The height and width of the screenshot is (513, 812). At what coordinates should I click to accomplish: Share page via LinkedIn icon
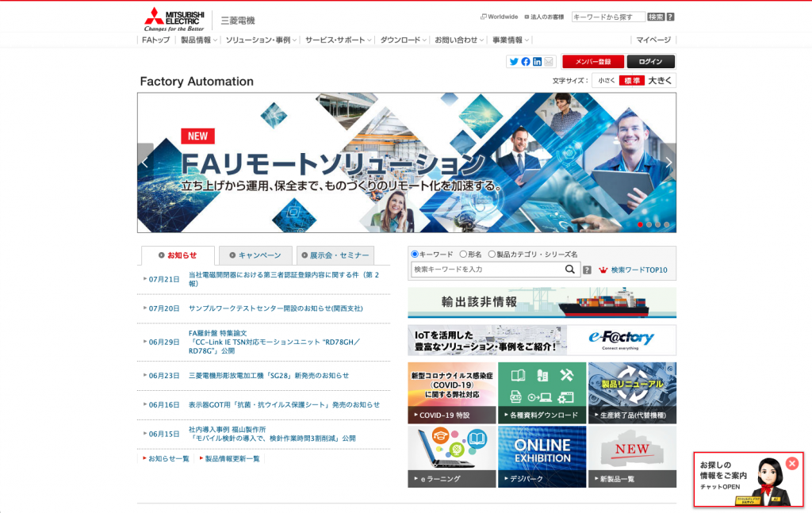point(537,62)
